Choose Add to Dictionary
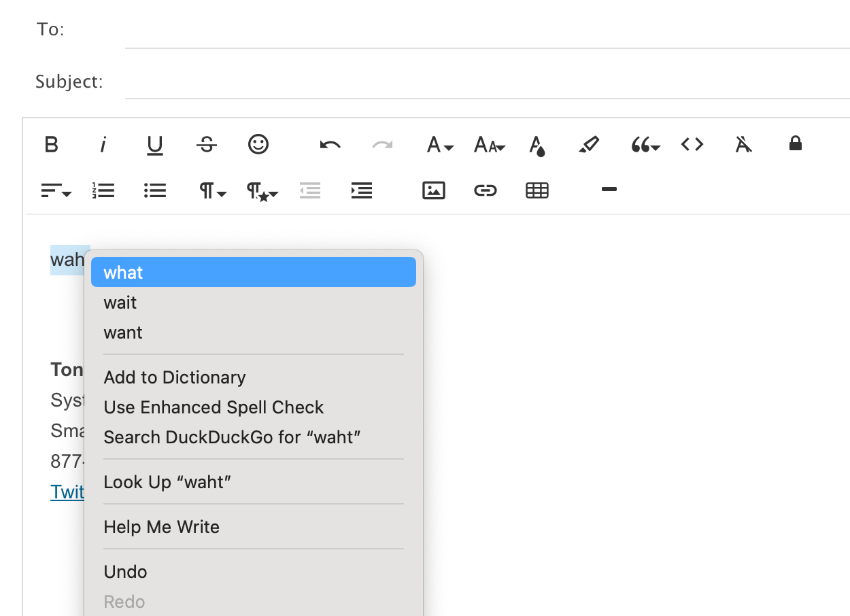Image resolution: width=850 pixels, height=616 pixels. 175,377
